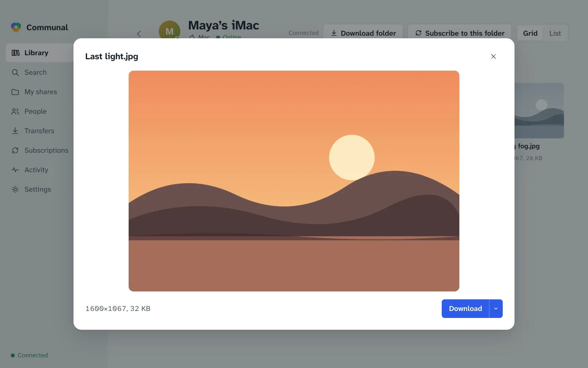
Task: Click the blue Download button
Action: 465,309
